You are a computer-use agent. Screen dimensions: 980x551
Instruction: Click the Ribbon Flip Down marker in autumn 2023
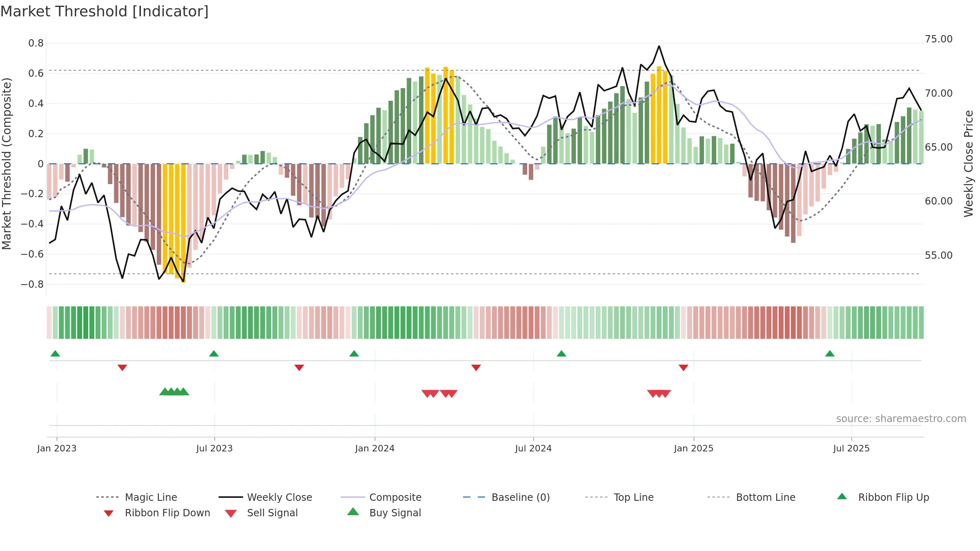(299, 368)
